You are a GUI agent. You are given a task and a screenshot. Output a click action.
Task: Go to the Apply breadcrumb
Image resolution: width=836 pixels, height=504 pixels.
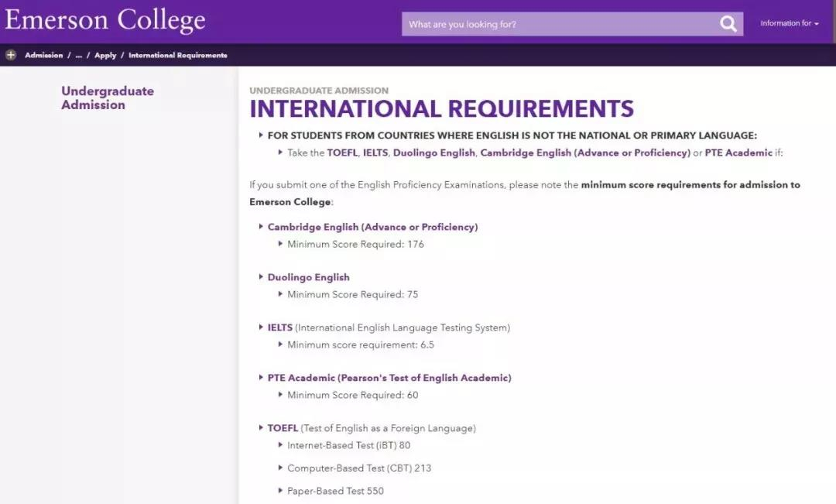(105, 55)
